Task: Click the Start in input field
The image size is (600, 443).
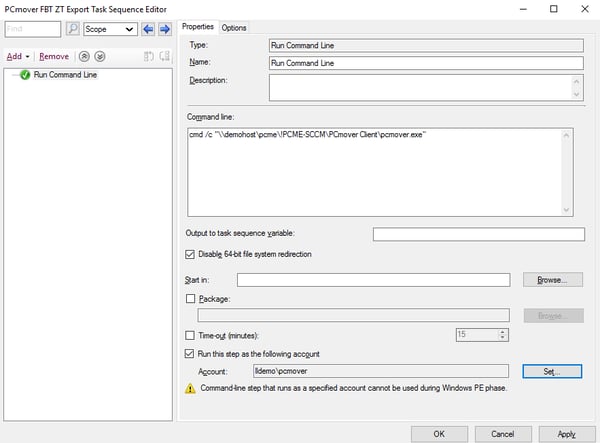Action: 373,280
